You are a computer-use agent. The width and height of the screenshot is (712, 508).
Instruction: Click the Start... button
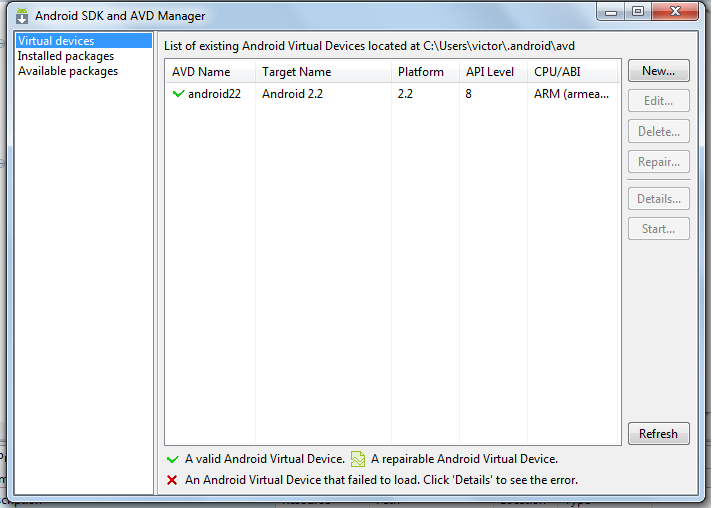659,229
